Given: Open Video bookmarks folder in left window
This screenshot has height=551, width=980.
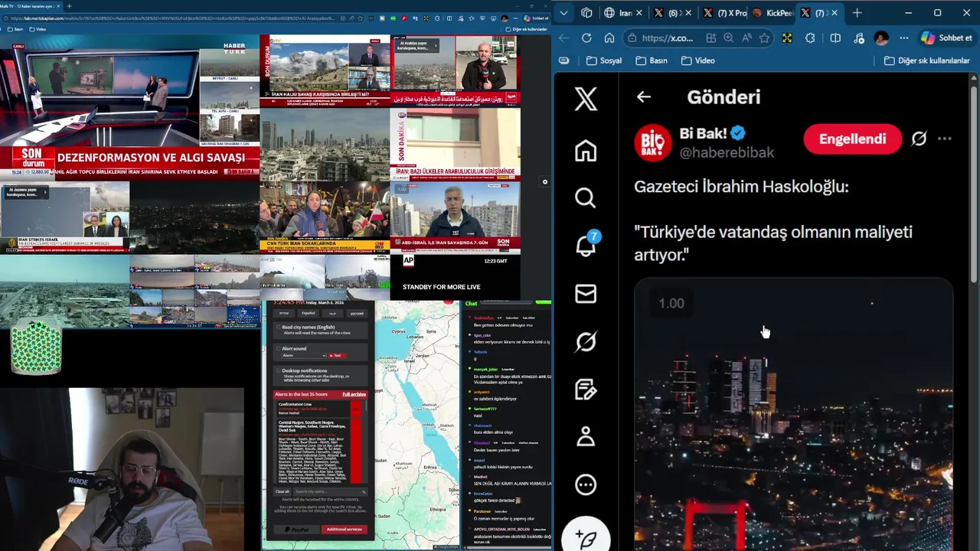Looking at the screenshot, I should click(38, 29).
